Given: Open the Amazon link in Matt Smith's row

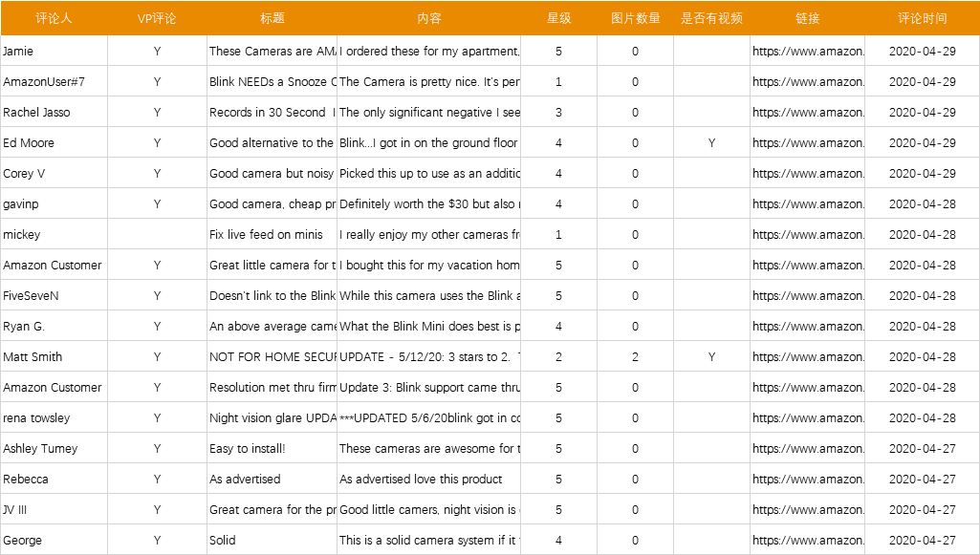Looking at the screenshot, I should coord(808,357).
